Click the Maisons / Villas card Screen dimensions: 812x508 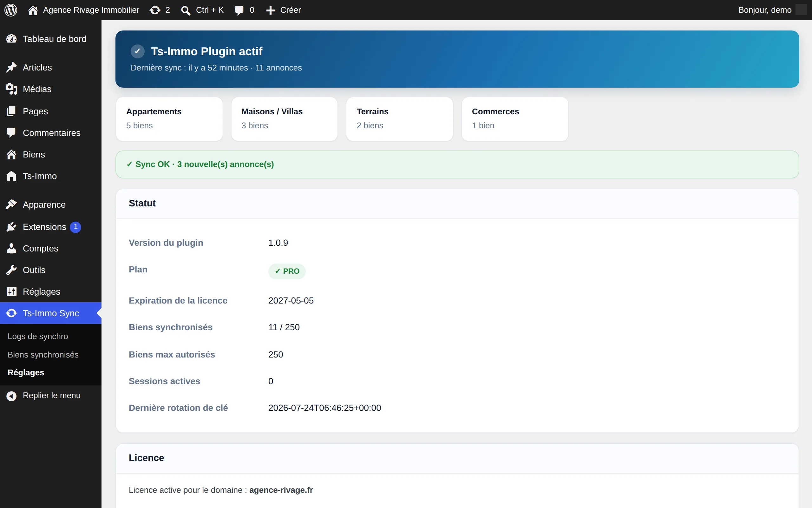pos(284,119)
